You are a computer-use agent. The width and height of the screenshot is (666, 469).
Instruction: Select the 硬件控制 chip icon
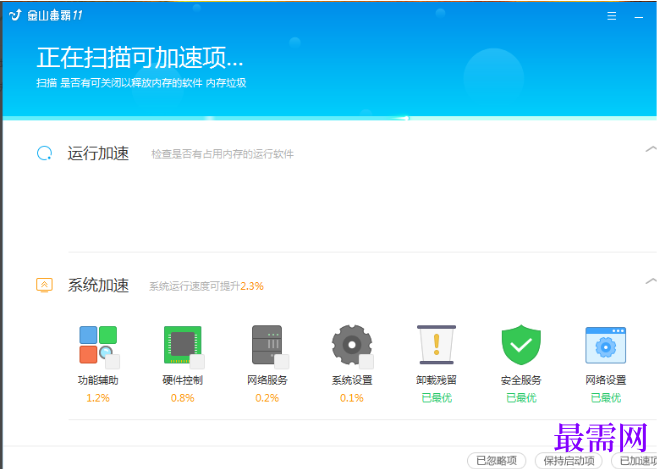point(183,345)
